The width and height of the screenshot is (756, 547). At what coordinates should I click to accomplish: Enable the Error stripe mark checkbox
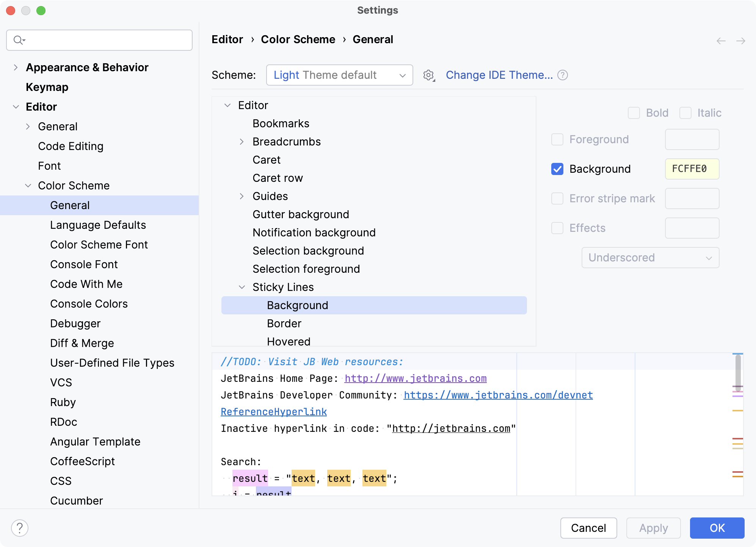pyautogui.click(x=557, y=198)
